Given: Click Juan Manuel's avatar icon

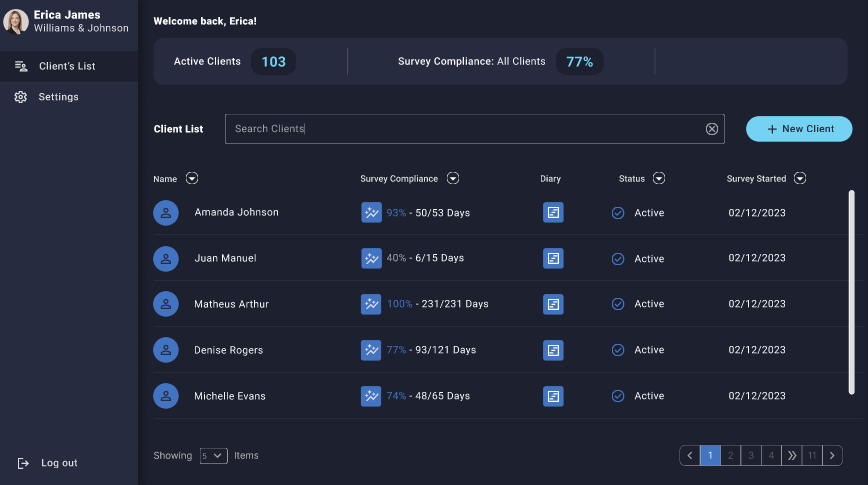Looking at the screenshot, I should coord(166,259).
